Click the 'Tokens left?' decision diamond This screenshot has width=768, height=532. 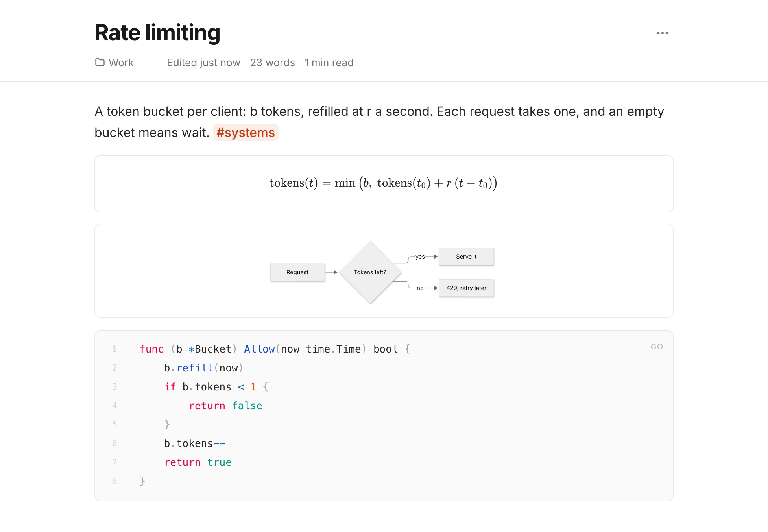point(370,272)
